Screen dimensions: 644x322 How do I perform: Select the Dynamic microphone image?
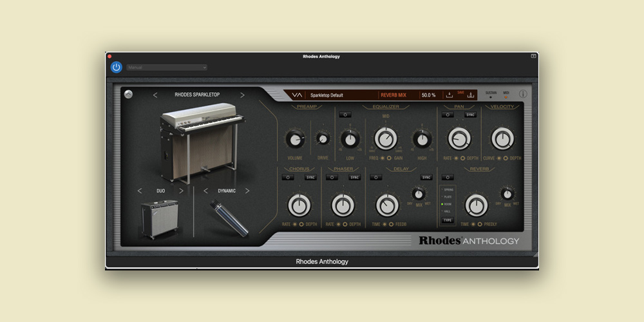[x=228, y=219]
